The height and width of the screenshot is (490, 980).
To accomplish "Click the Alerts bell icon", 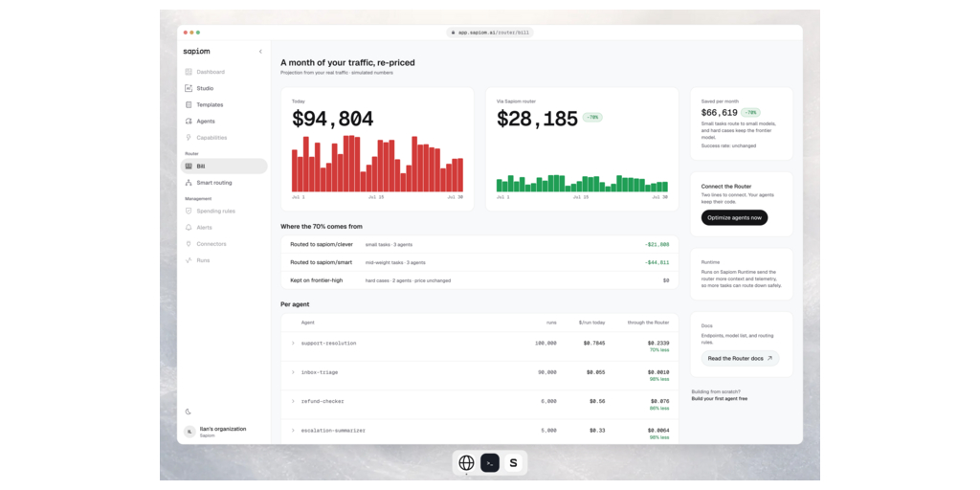I will [x=189, y=228].
